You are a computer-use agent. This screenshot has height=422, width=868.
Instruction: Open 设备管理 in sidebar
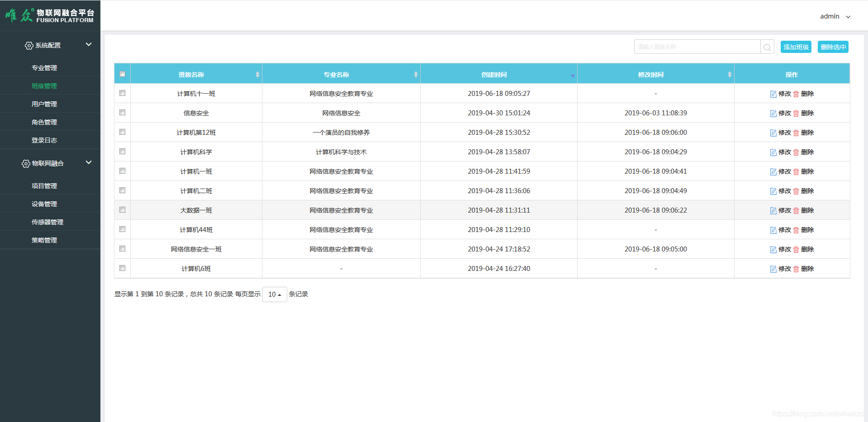(44, 204)
